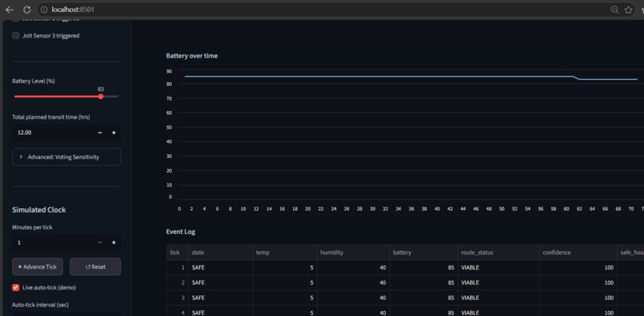Open the site information icon in the address bar

[44, 10]
